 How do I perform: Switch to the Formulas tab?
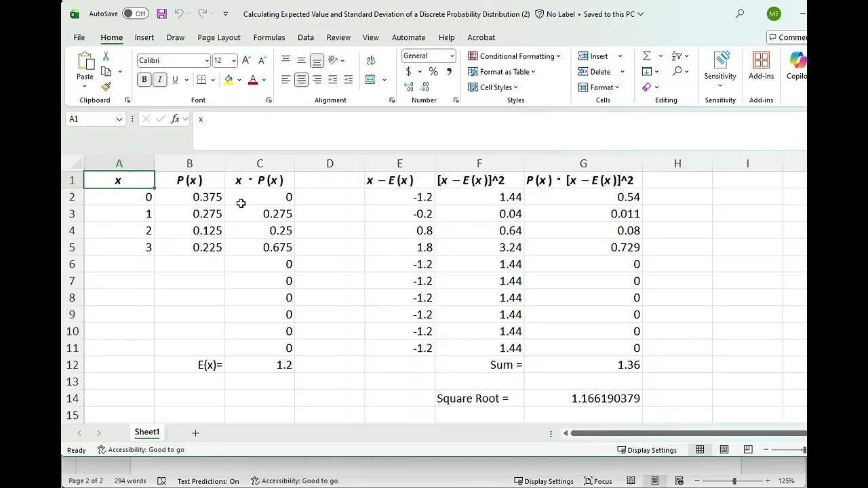click(x=269, y=37)
